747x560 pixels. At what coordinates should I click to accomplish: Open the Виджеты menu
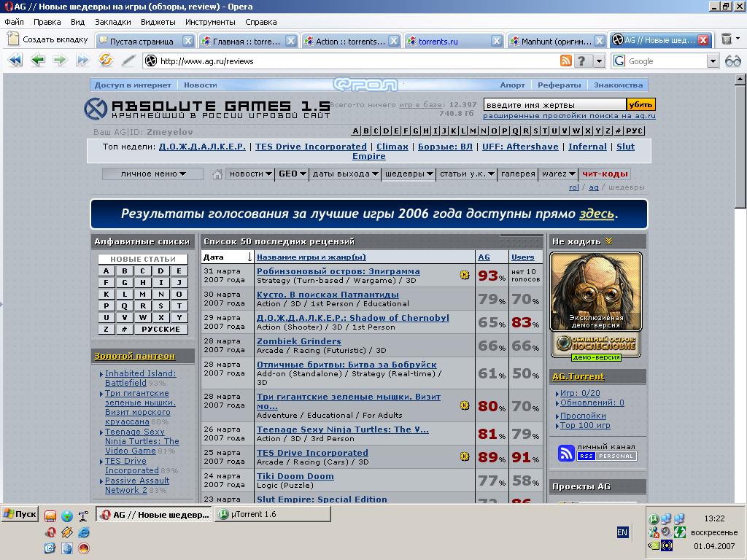[158, 22]
